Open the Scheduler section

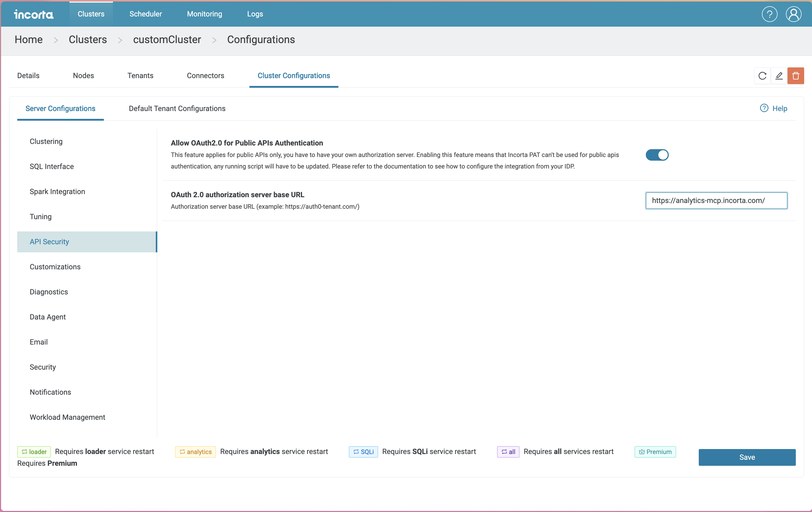pyautogui.click(x=145, y=14)
